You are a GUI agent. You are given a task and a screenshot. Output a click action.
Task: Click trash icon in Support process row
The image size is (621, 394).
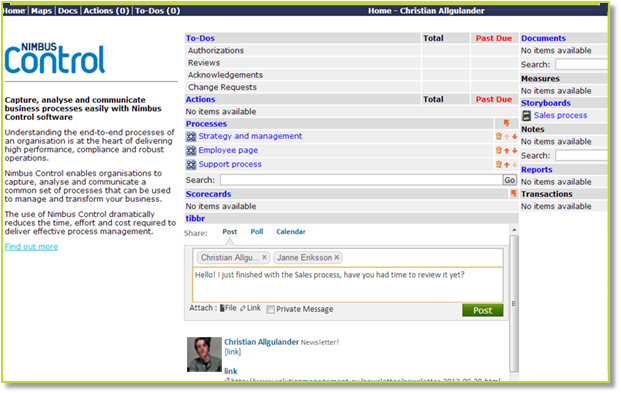tap(499, 164)
